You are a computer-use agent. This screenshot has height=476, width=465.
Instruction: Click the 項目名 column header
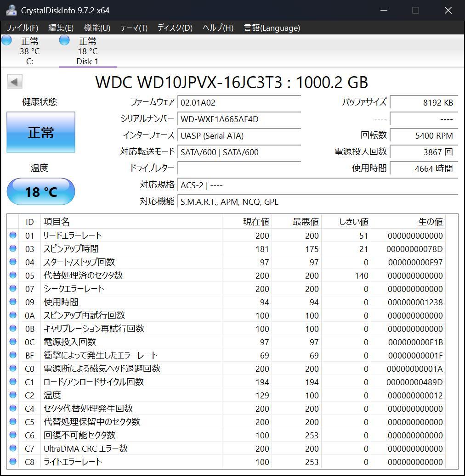click(131, 222)
